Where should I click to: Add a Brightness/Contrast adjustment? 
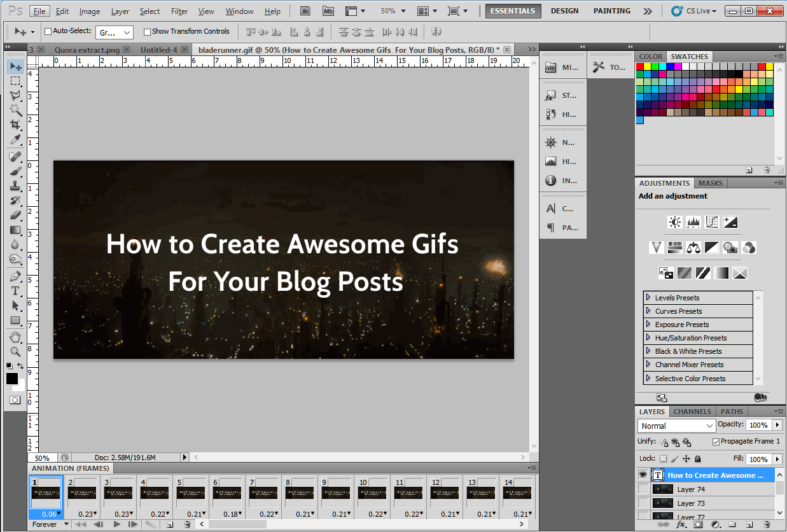674,222
